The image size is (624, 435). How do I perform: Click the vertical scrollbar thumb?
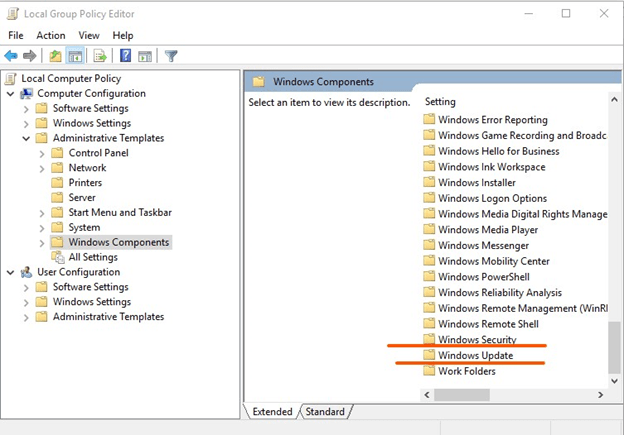tap(614, 347)
